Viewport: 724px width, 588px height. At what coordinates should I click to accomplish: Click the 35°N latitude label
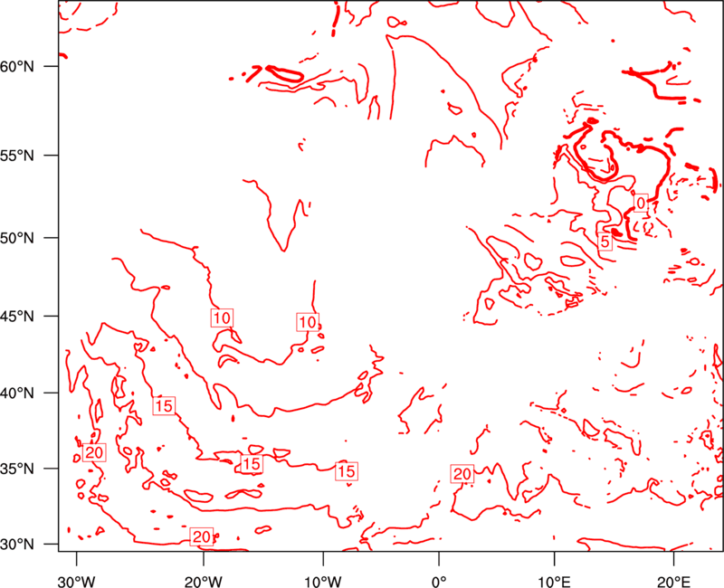pos(17,469)
